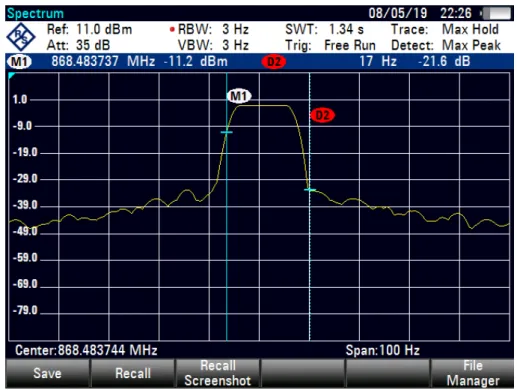Click the D2 delta marker on trace
Image resolution: width=517 pixels, height=390 pixels.
[322, 115]
